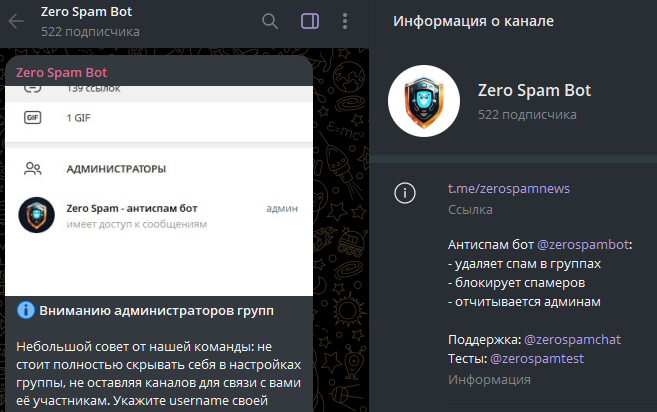Viewport: 657px width, 412px height.
Task: Click the pink Zero Spam Bot message author name
Action: click(62, 73)
